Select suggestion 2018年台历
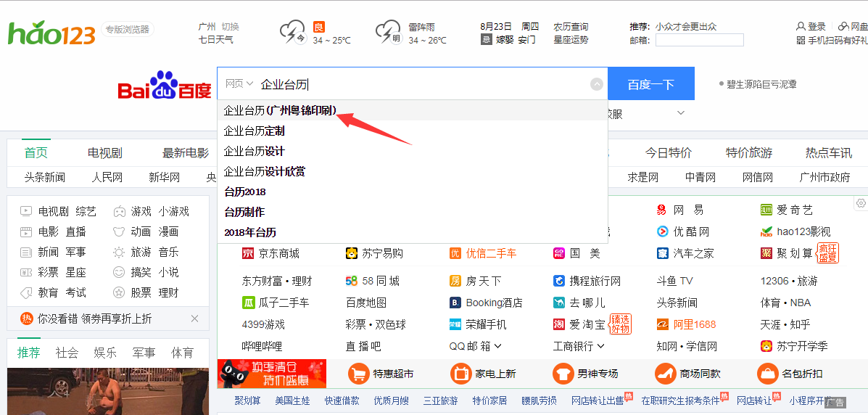Image resolution: width=868 pixels, height=415 pixels. click(413, 233)
